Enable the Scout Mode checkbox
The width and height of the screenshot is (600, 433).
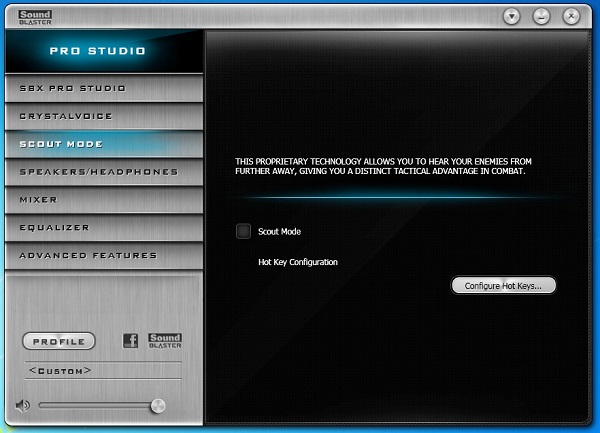(x=243, y=231)
